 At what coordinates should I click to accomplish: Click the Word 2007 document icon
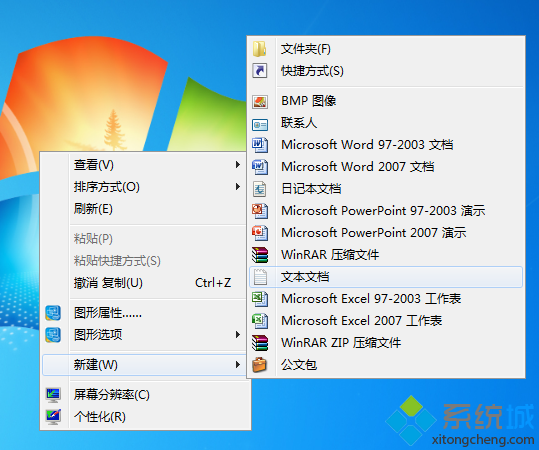(260, 167)
